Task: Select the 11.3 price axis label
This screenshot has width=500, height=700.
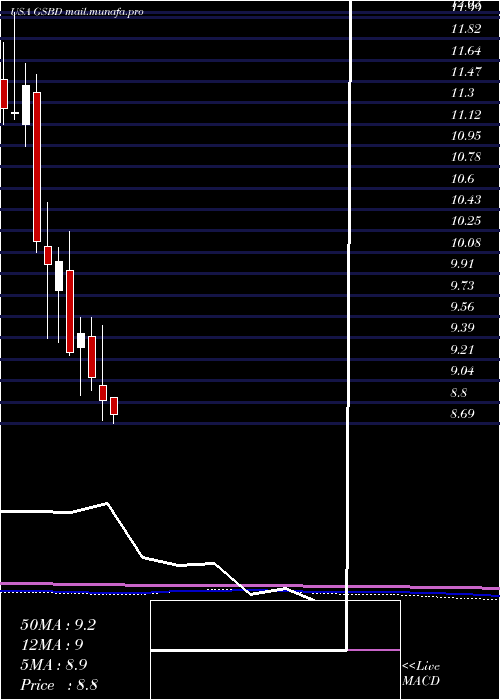Action: coord(463,93)
